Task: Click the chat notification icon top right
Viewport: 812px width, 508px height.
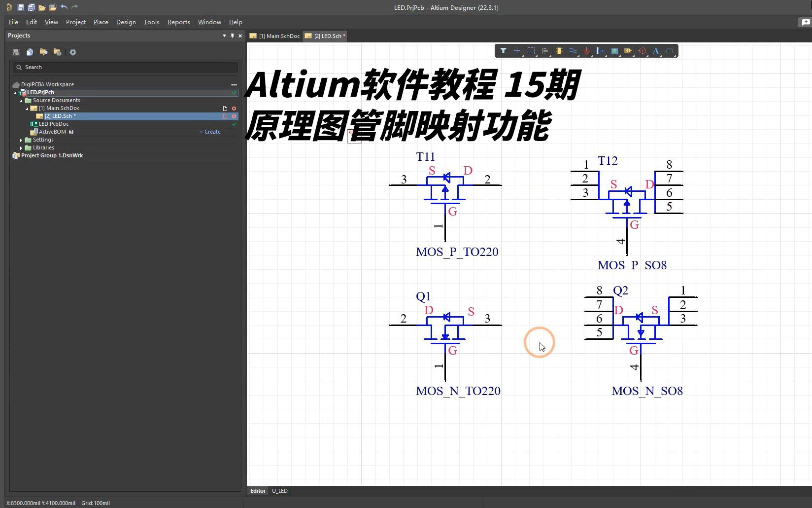Action: [805, 22]
